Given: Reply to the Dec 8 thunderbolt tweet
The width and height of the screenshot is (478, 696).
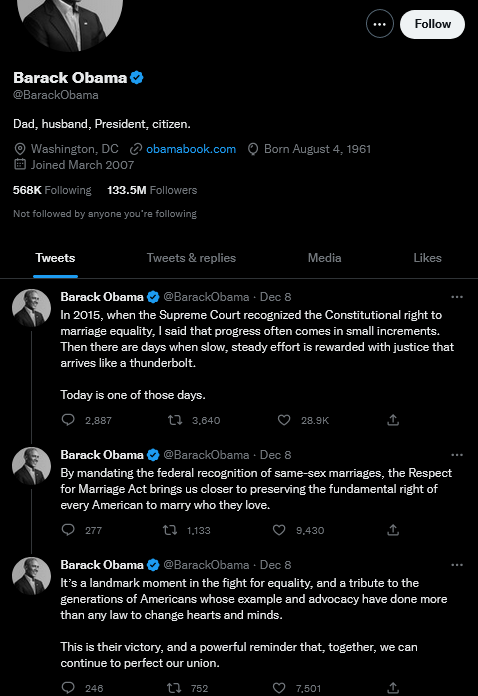Looking at the screenshot, I should [68, 419].
